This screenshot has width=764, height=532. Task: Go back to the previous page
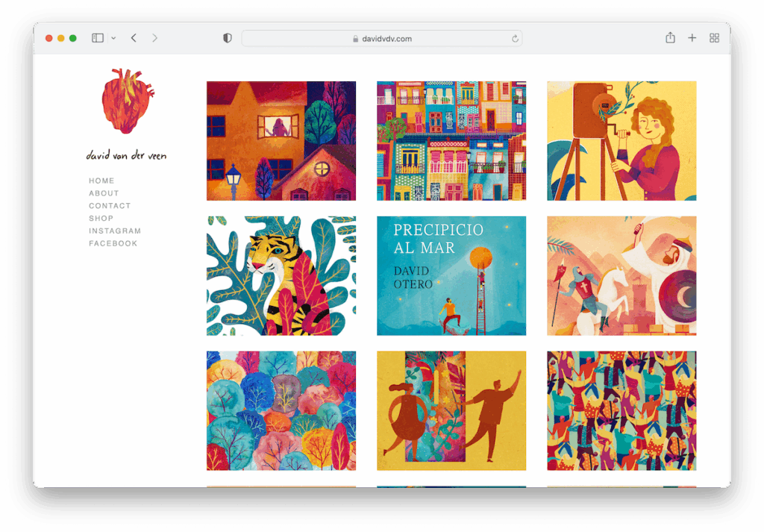click(134, 38)
